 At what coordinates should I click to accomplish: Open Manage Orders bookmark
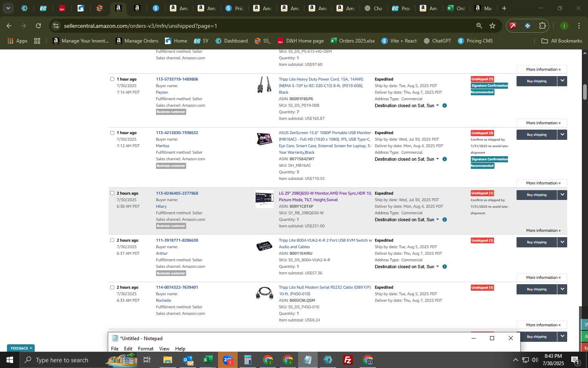[137, 41]
